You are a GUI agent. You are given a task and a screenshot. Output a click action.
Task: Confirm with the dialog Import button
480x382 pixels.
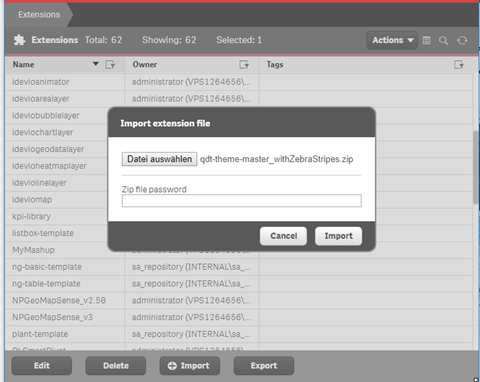[338, 236]
